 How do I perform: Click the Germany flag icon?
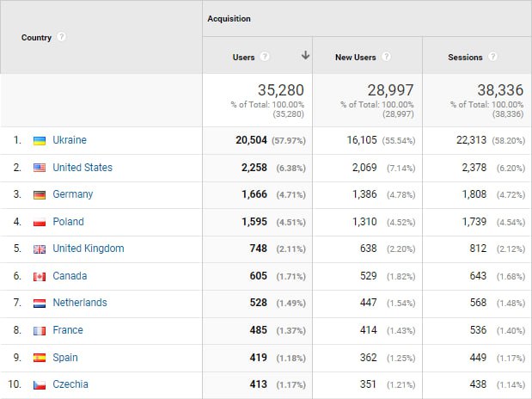point(40,194)
